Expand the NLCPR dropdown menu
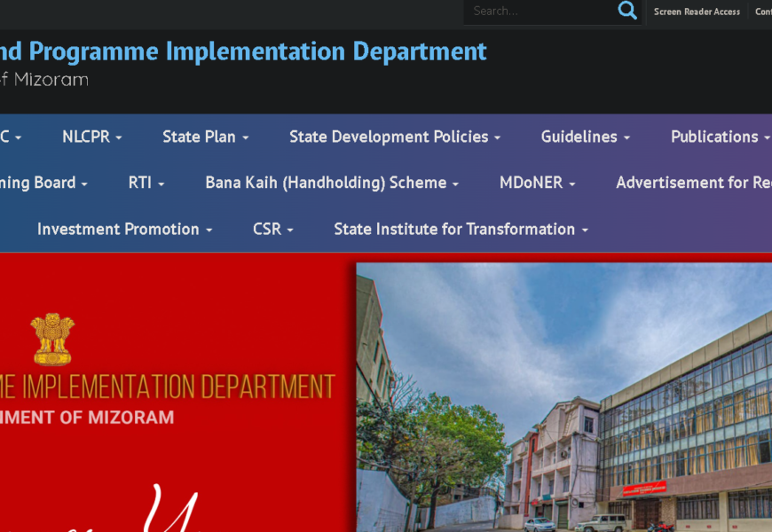The height and width of the screenshot is (532, 772). (91, 137)
